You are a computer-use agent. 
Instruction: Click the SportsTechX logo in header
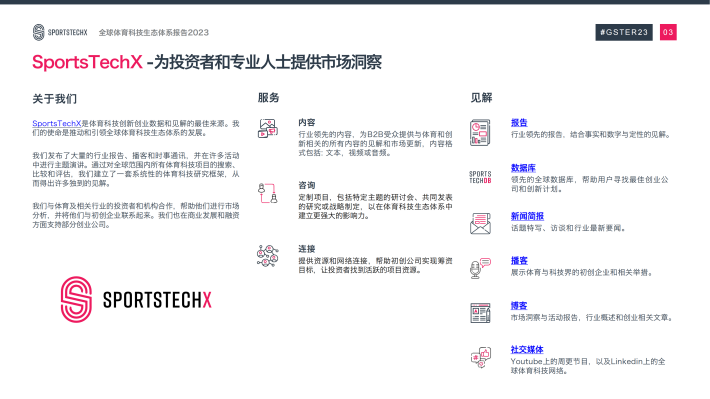[x=60, y=32]
